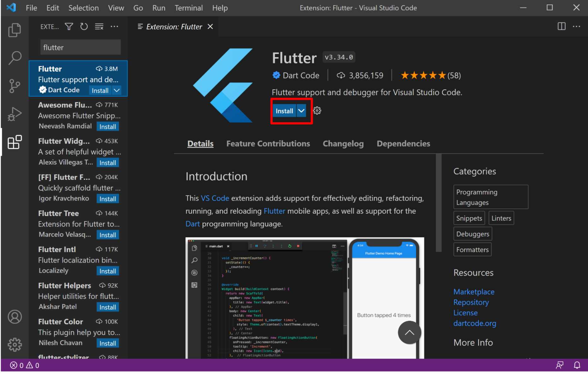Open notifications bell in status bar
Image resolution: width=588 pixels, height=374 pixels.
[577, 365]
